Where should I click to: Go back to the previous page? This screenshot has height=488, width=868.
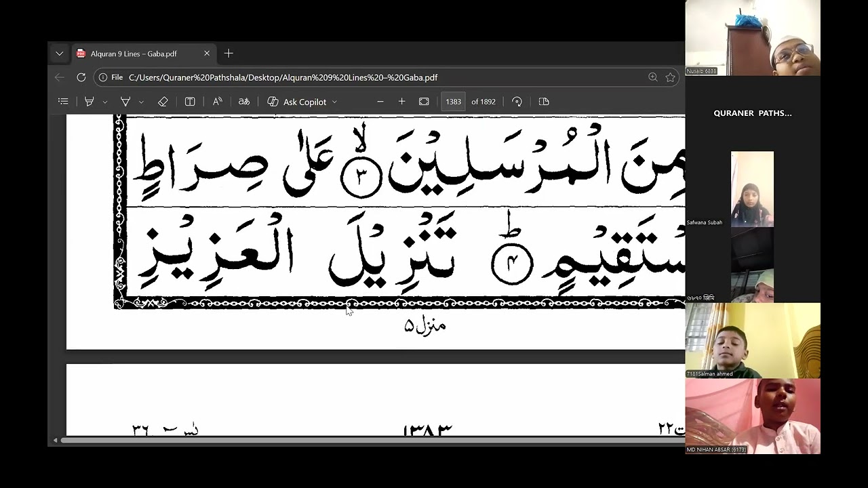[60, 77]
